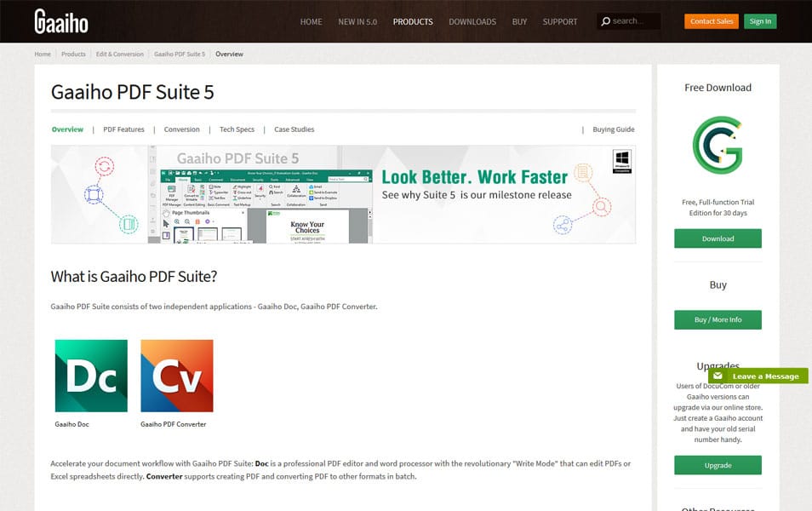Click the Sign In button
This screenshot has height=511, width=812.
pyautogui.click(x=760, y=21)
